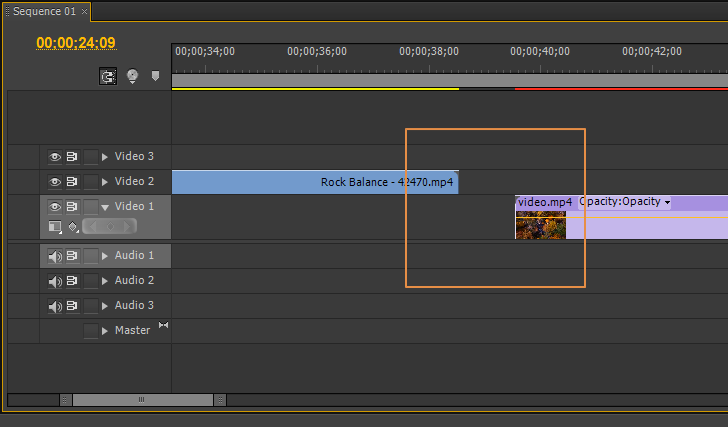
Task: Click the Video 2 track label
Action: pyautogui.click(x=134, y=181)
